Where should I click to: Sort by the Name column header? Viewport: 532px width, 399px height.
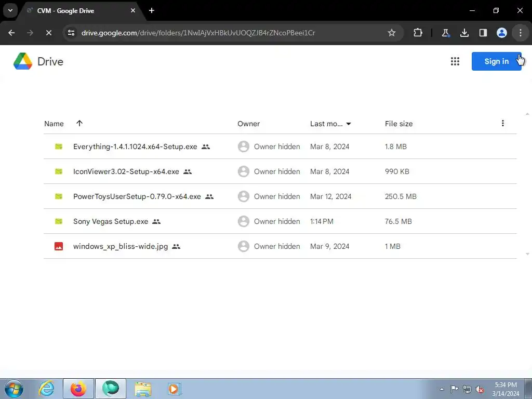coord(54,124)
